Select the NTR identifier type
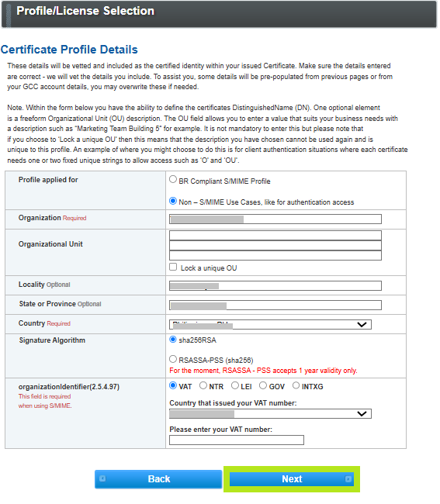The width and height of the screenshot is (440, 504). tap(203, 385)
